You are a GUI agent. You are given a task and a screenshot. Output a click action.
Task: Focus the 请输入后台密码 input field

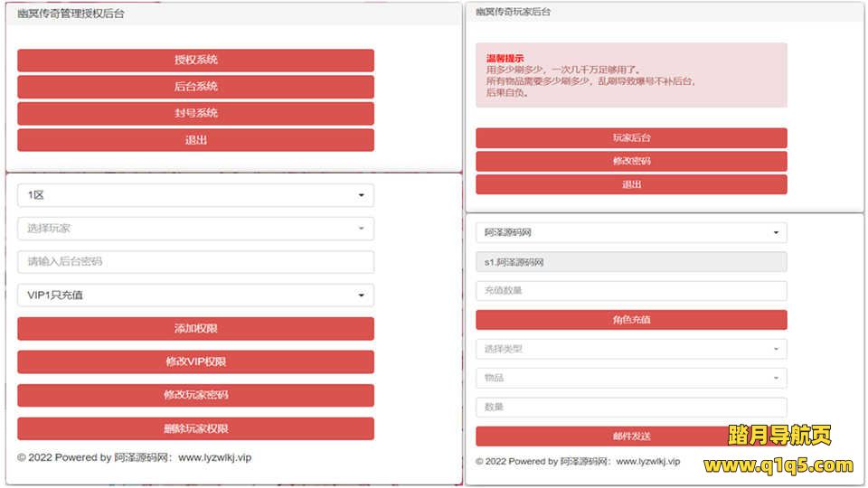click(195, 262)
